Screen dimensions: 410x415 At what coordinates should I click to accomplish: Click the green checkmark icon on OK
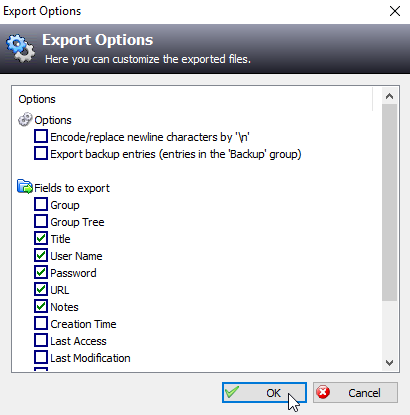pos(232,392)
